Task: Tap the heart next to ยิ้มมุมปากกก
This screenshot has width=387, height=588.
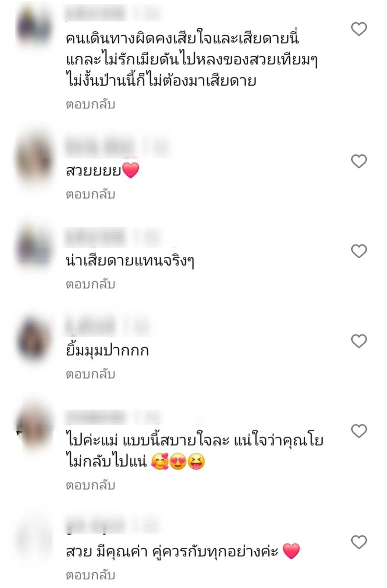Action: (x=359, y=341)
